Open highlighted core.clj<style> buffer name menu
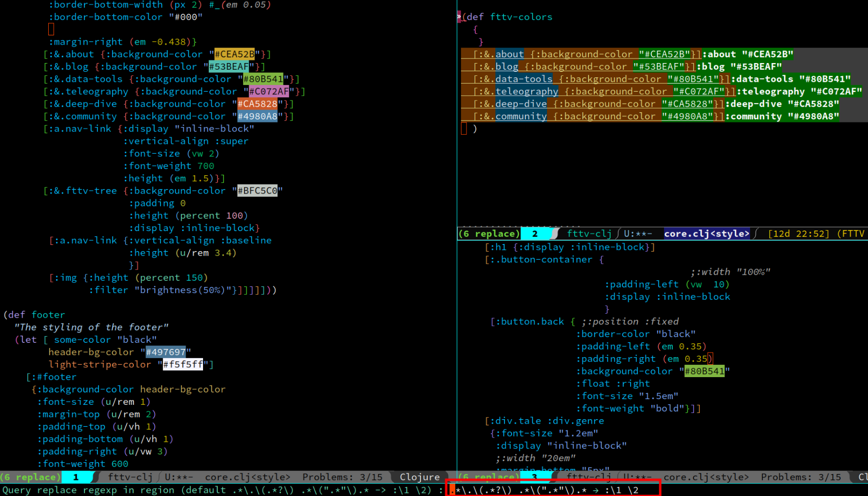 pos(706,234)
